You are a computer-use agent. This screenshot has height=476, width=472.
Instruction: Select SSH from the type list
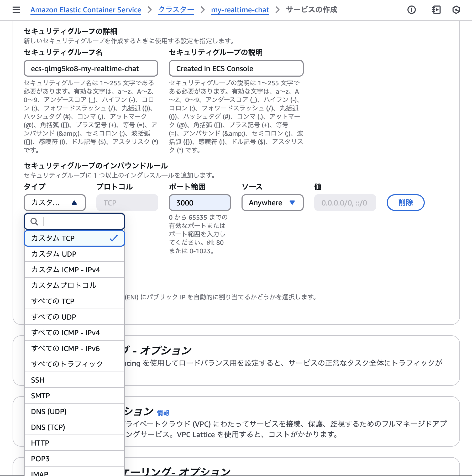pyautogui.click(x=74, y=380)
